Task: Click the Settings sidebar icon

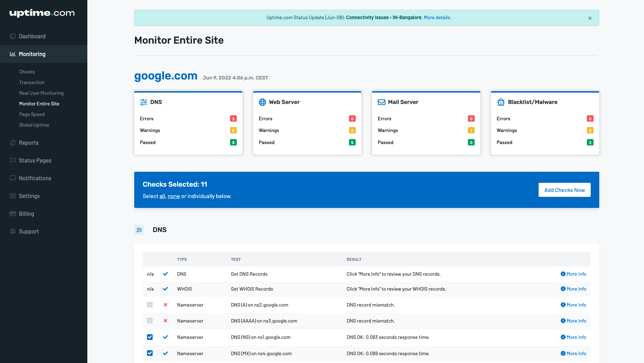Action: (13, 196)
